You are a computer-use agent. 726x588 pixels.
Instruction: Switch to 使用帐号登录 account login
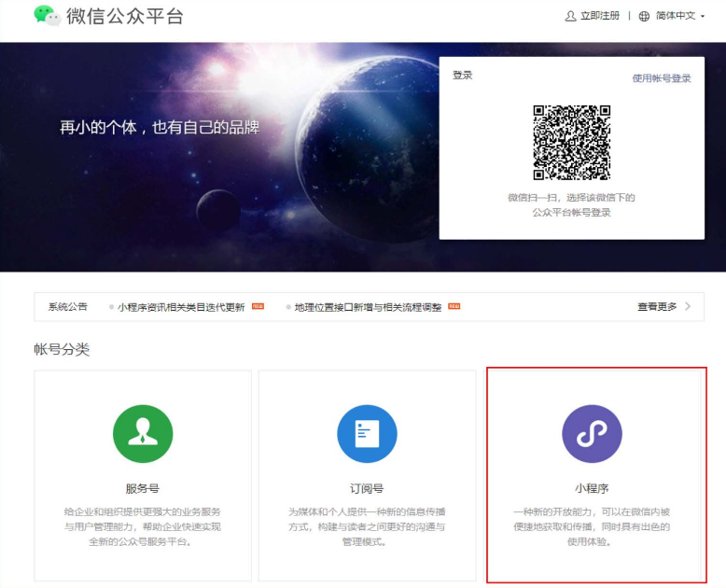point(662,78)
